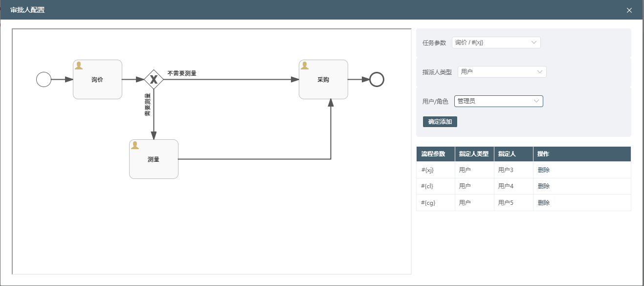
Task: Expand the 指派人类型 dropdown
Action: click(502, 72)
